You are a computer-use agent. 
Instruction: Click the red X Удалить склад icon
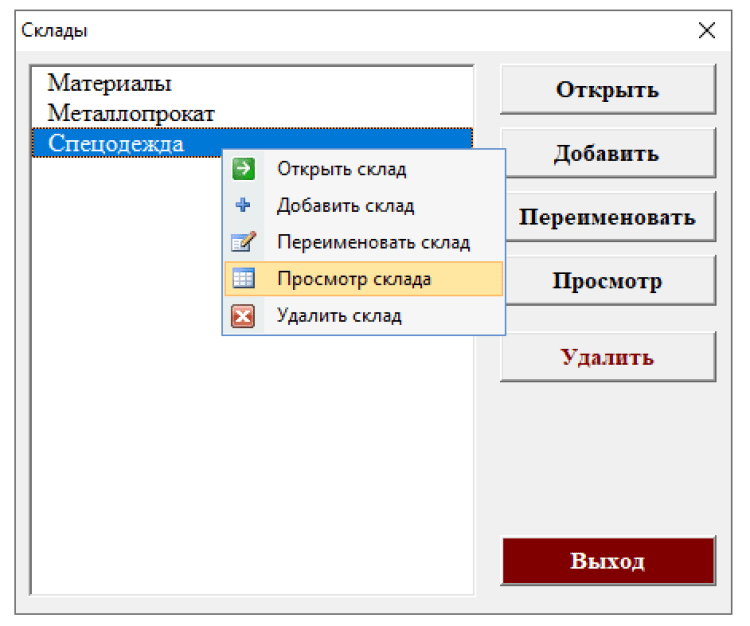(243, 316)
